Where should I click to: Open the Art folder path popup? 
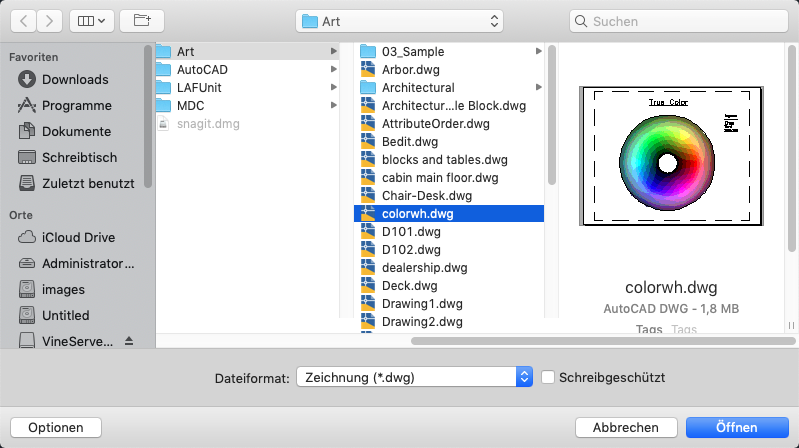point(399,21)
